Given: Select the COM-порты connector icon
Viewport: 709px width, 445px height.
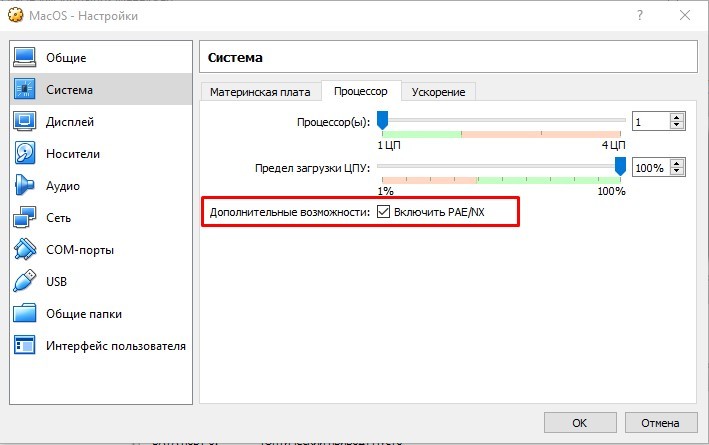Looking at the screenshot, I should click(x=25, y=250).
